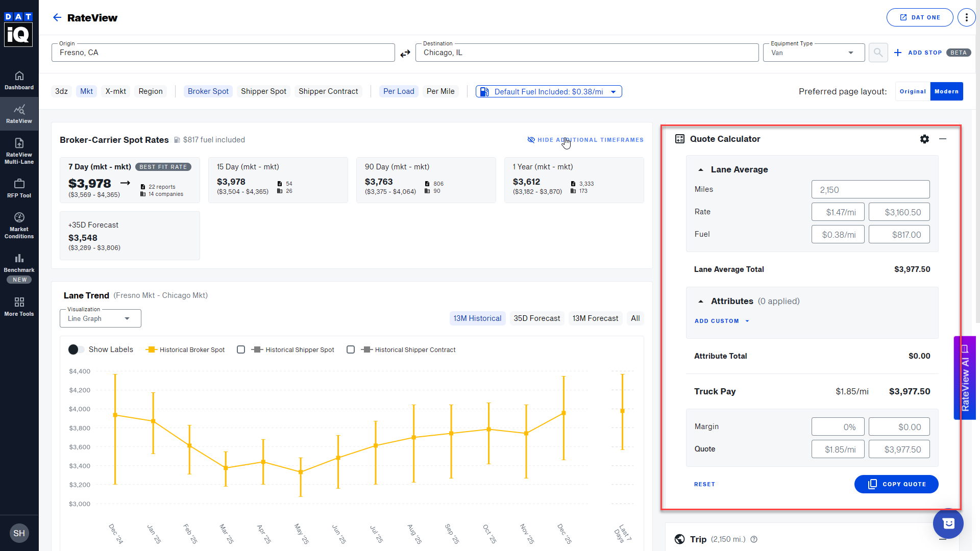This screenshot has width=980, height=551.
Task: Enable Historical Shipper Spot checkbox
Action: coord(241,349)
